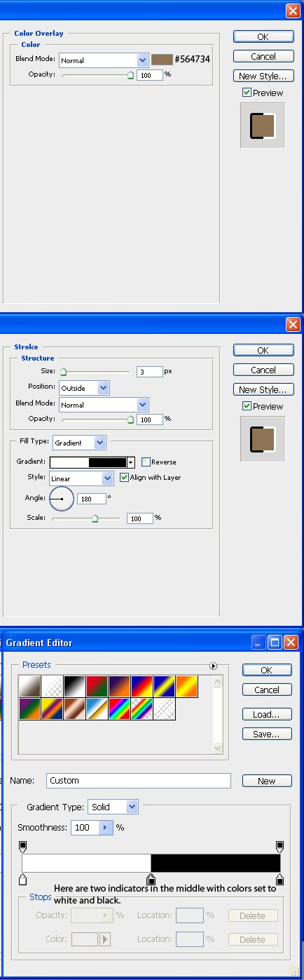The height and width of the screenshot is (980, 304).
Task: Select the Foreground to Transparent gradient preset
Action: click(52, 686)
